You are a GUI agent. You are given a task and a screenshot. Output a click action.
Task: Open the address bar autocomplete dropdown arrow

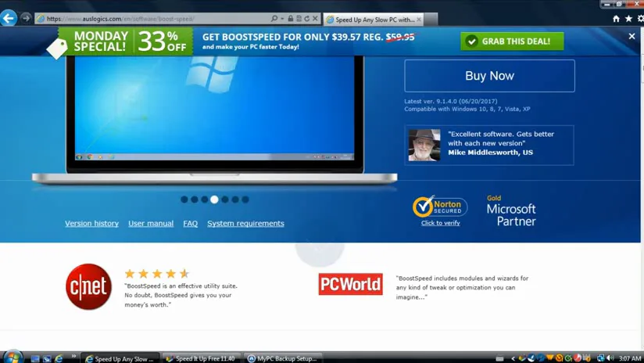(x=282, y=19)
